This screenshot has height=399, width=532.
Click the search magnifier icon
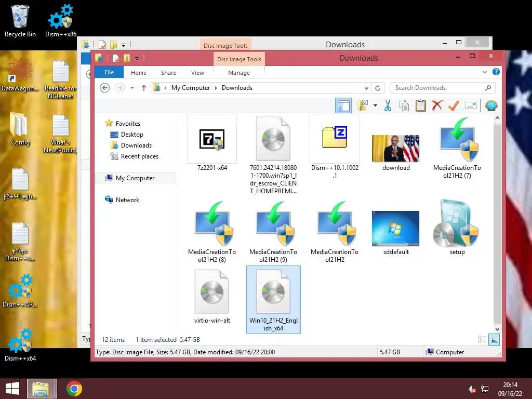(488, 88)
